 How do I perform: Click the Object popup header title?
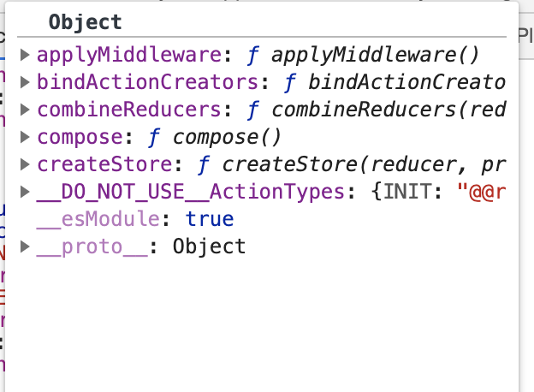pyautogui.click(x=85, y=22)
